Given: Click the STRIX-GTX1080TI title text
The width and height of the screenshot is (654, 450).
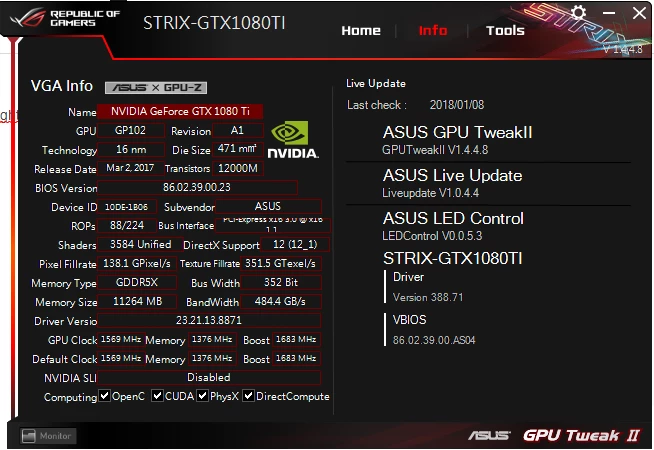Looking at the screenshot, I should click(214, 23).
